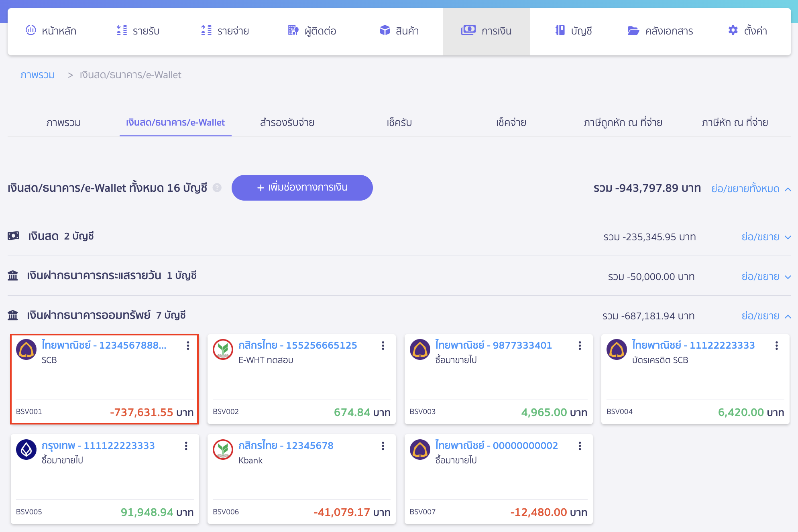The image size is (798, 532).
Task: Switch to the petty cash tab
Action: (287, 123)
